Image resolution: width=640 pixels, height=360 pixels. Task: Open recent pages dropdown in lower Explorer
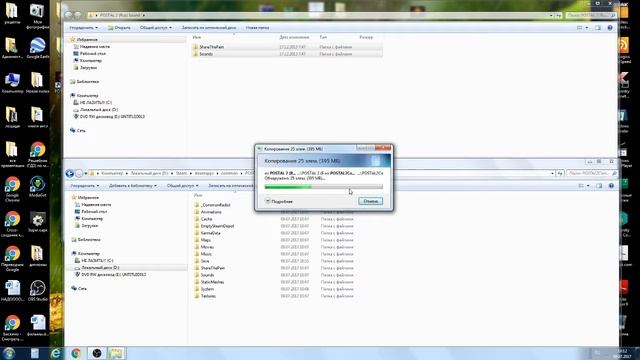(86, 173)
